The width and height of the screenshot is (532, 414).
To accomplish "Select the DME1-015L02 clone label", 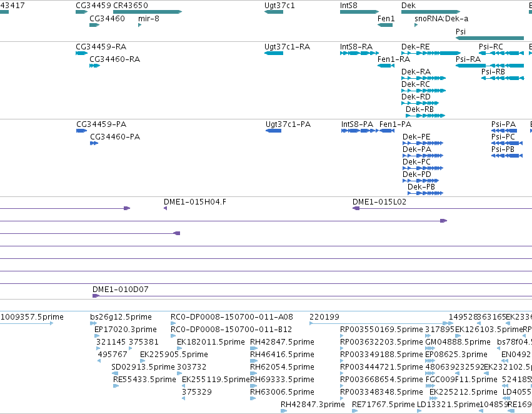I will pos(379,202).
